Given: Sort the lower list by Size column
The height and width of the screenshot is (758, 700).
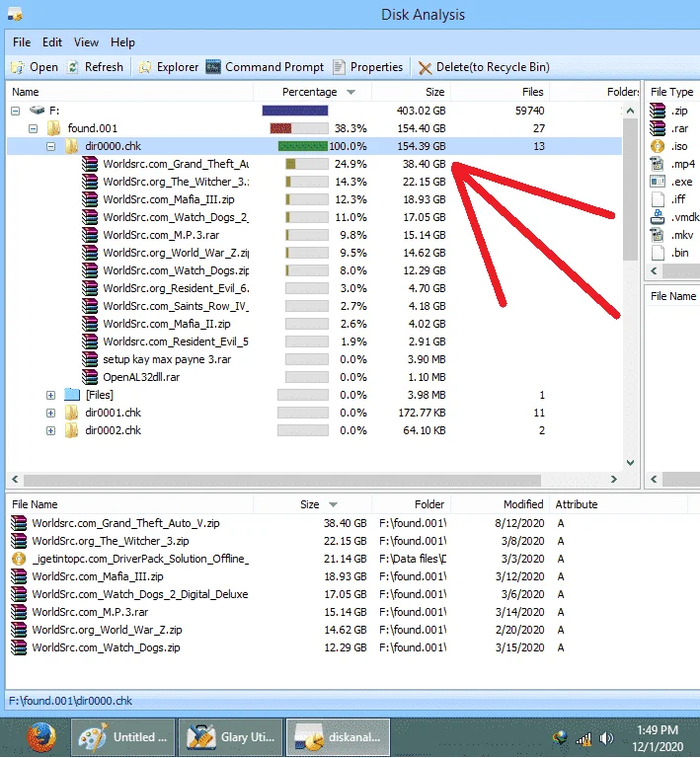Looking at the screenshot, I should click(x=312, y=504).
